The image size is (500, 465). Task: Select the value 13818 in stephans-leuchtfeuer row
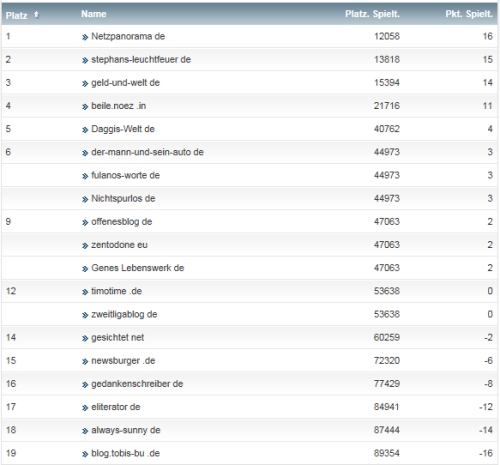(x=387, y=60)
